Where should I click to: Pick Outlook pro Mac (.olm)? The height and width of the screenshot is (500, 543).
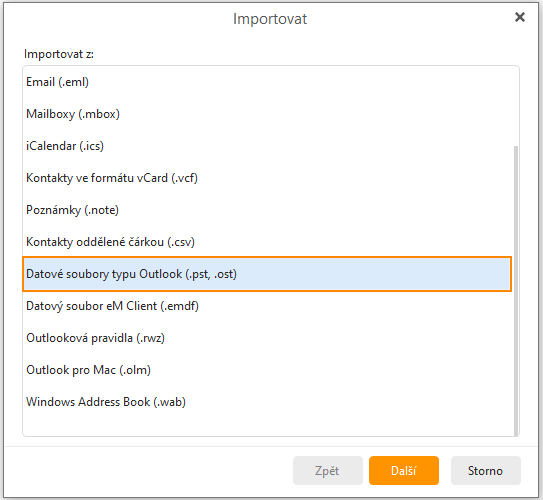coord(267,370)
